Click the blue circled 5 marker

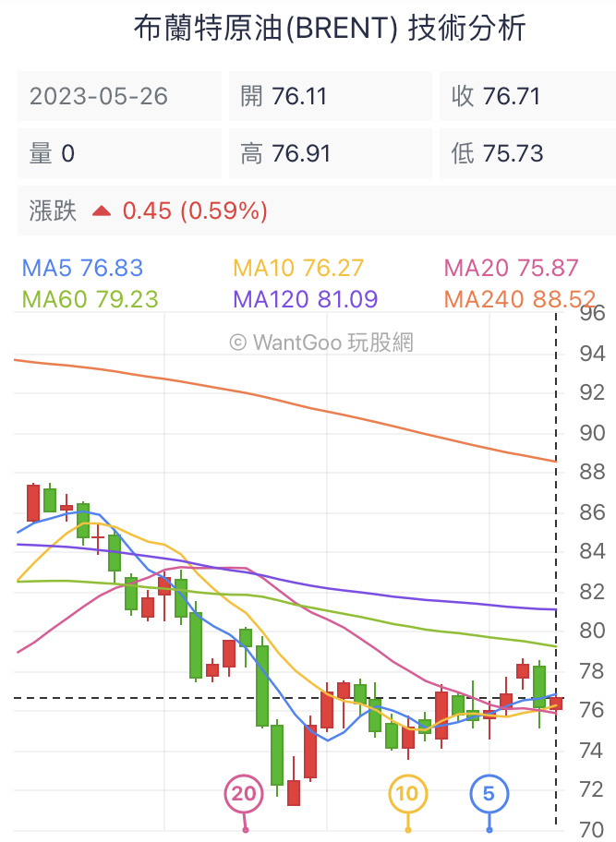pos(489,793)
